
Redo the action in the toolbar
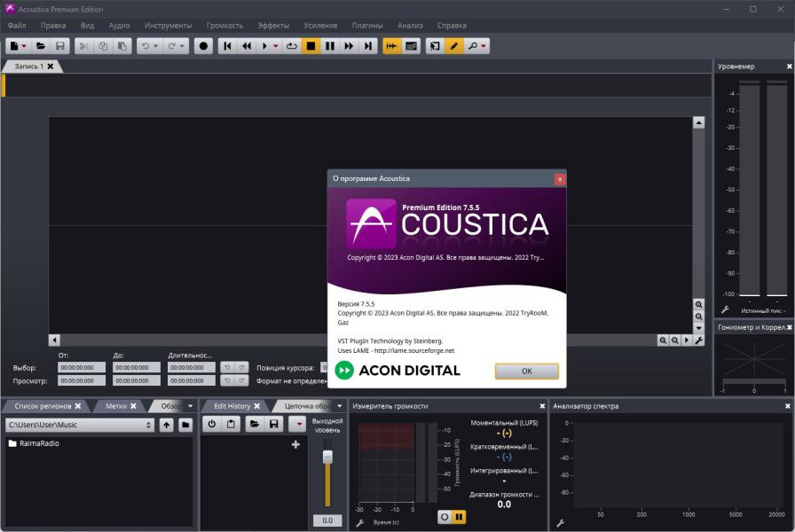[172, 46]
